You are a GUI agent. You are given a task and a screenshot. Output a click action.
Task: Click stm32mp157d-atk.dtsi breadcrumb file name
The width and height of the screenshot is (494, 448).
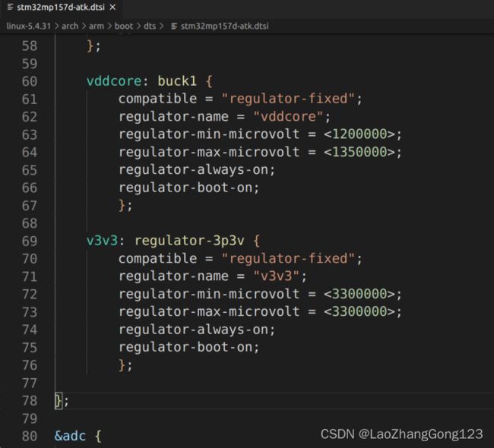pyautogui.click(x=225, y=26)
